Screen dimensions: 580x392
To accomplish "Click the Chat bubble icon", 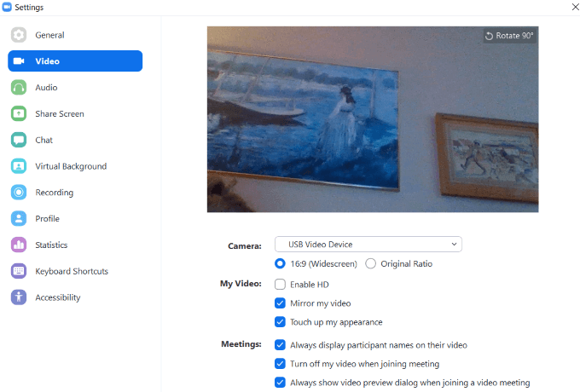I will (19, 140).
